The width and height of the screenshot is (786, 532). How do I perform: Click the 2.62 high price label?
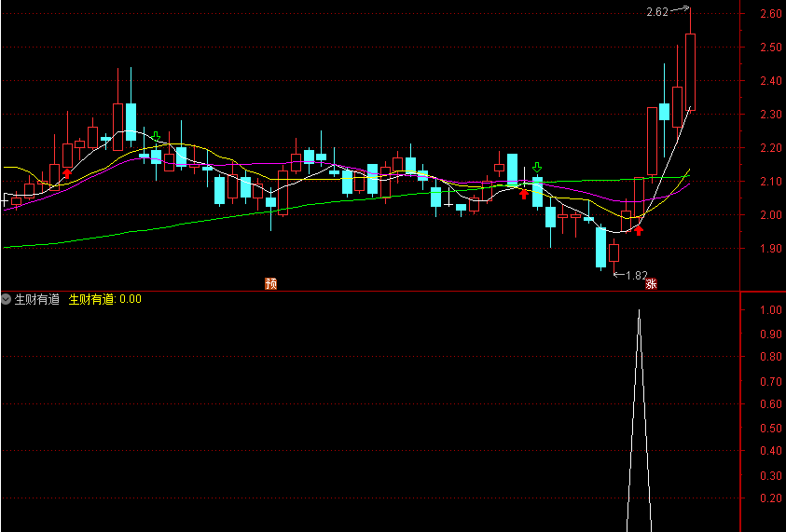[x=657, y=12]
